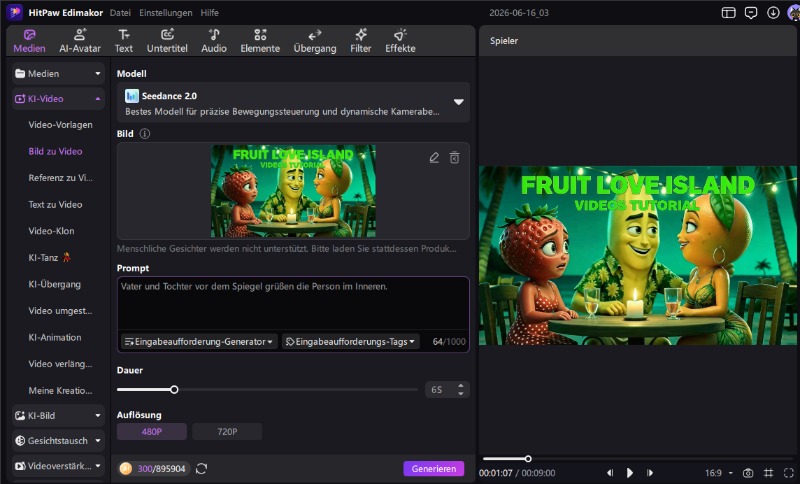The height and width of the screenshot is (484, 800).
Task: Increase the duration with the up stepper arrow
Action: (461, 386)
